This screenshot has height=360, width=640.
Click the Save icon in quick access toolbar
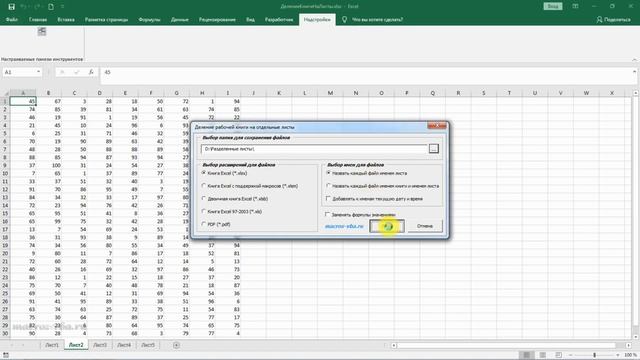point(11,7)
